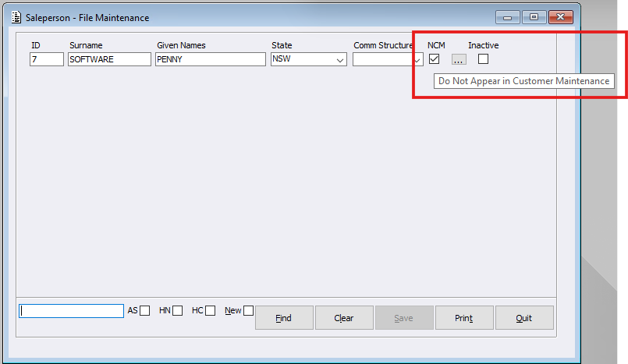The image size is (628, 364).
Task: Click the Print button
Action: (x=464, y=318)
